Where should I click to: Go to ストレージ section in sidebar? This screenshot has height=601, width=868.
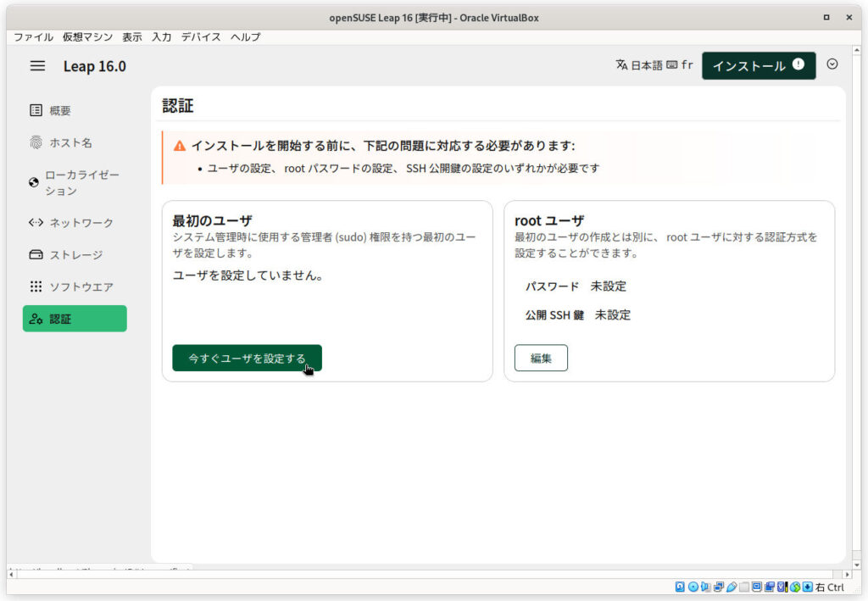(x=75, y=254)
